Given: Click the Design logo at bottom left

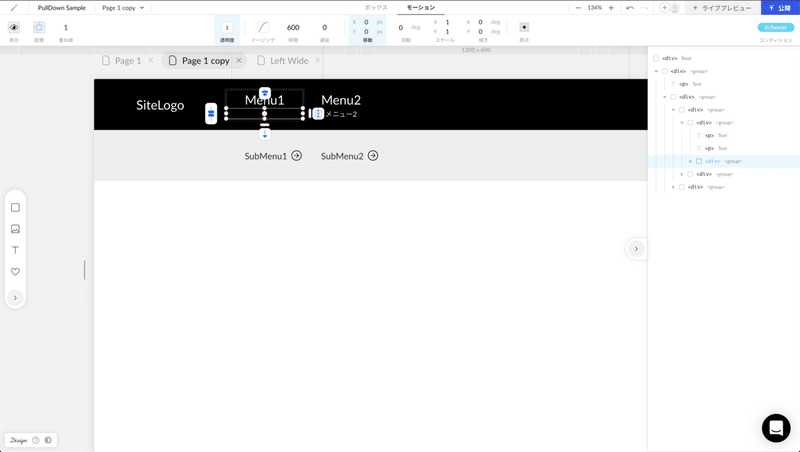Looking at the screenshot, I should (x=18, y=440).
